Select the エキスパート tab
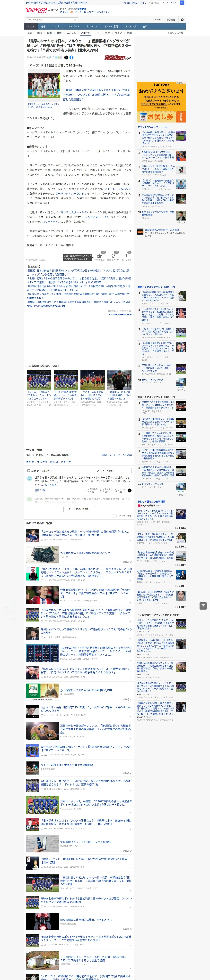210x980 pixels. [x=72, y=26]
